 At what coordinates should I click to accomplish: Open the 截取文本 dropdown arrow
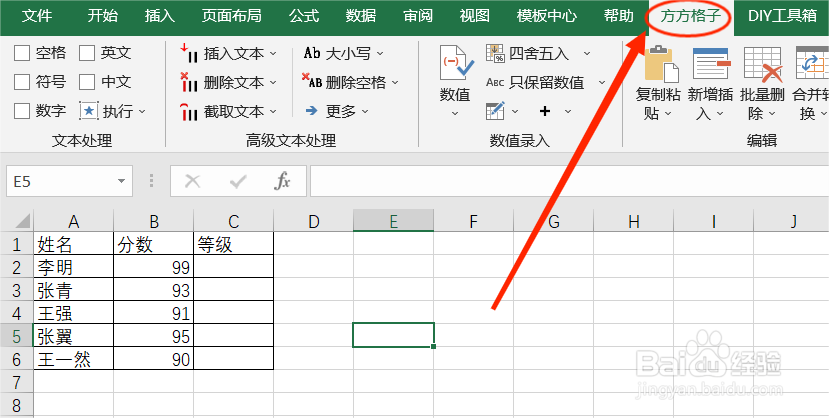[x=273, y=112]
